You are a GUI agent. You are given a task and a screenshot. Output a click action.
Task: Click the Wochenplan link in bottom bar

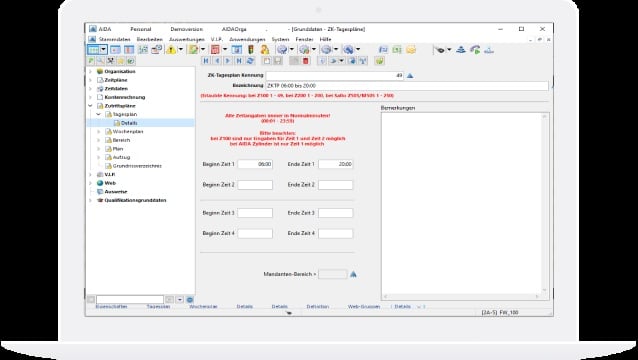coord(203,307)
